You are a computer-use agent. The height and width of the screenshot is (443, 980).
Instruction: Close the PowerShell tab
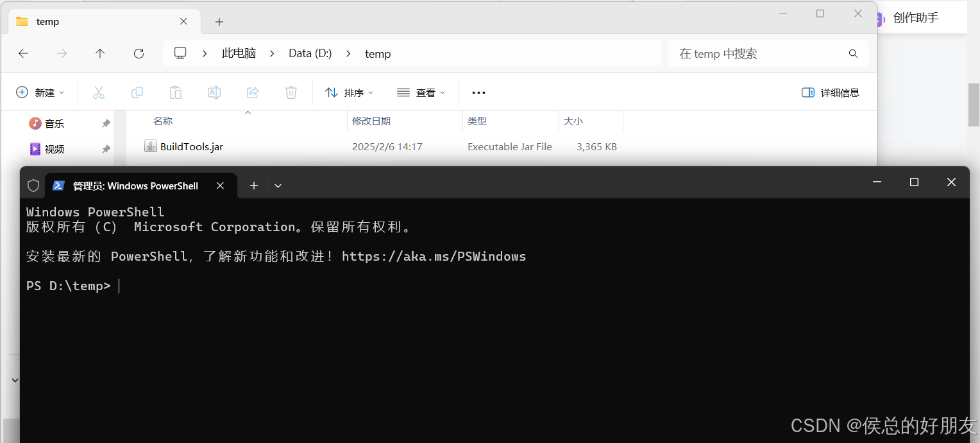220,186
